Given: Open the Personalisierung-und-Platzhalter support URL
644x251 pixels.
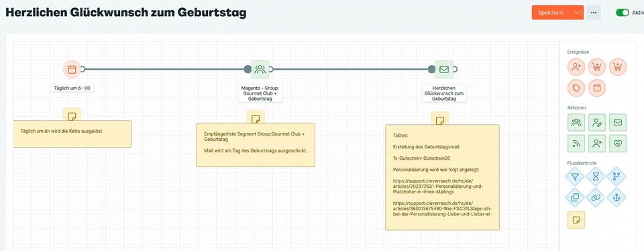Looking at the screenshot, I should pos(438,186).
